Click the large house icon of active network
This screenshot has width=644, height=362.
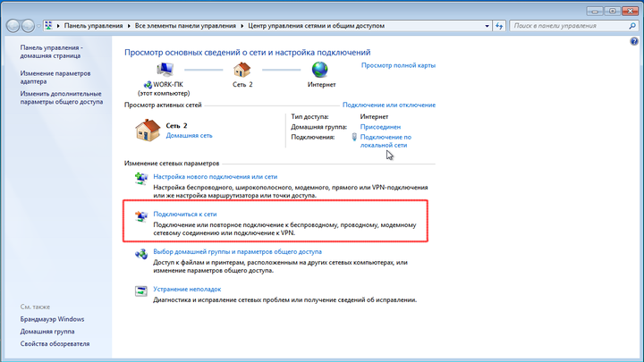point(148,130)
